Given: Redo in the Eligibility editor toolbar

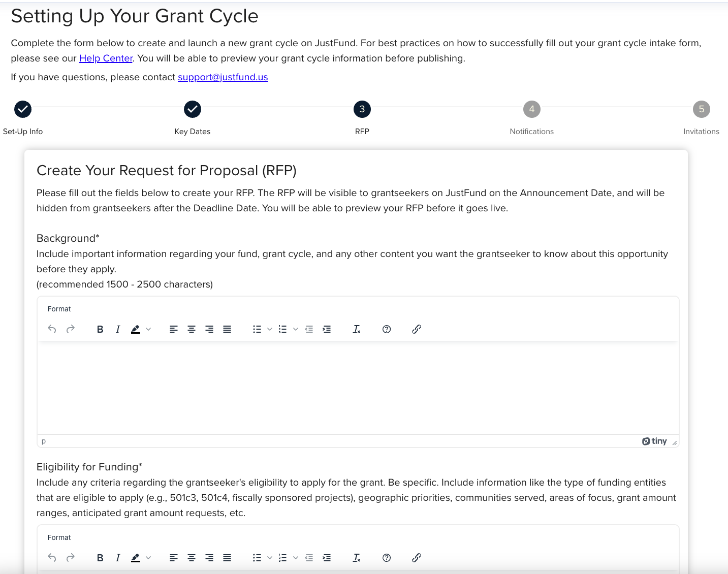Looking at the screenshot, I should (71, 558).
